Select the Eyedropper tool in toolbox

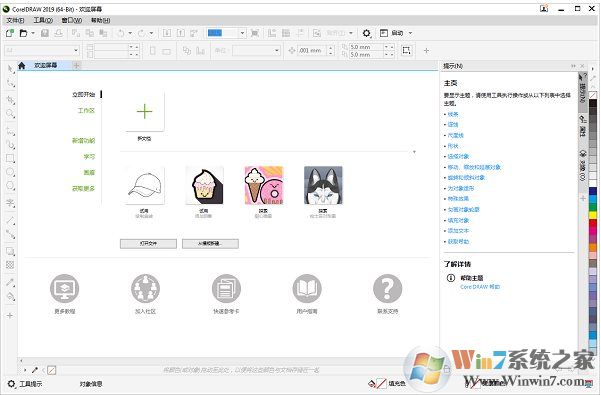[x=10, y=283]
